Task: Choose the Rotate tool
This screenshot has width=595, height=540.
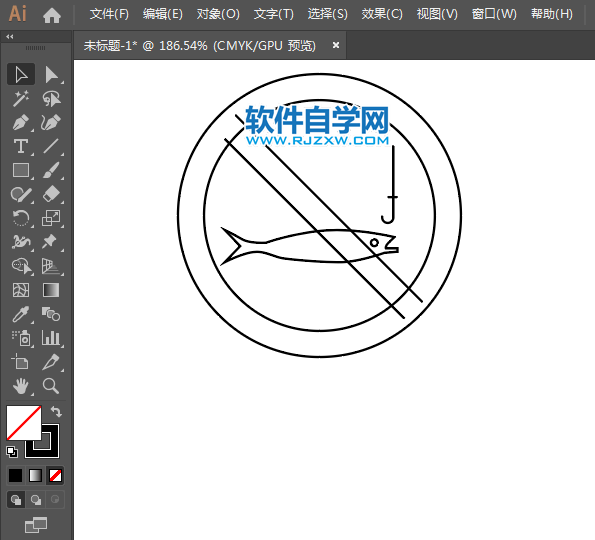Action: pos(21,218)
